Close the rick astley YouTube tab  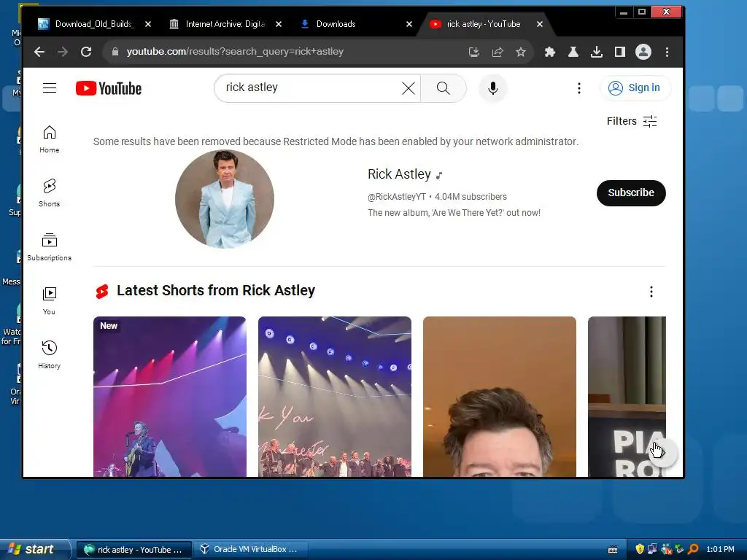click(540, 24)
